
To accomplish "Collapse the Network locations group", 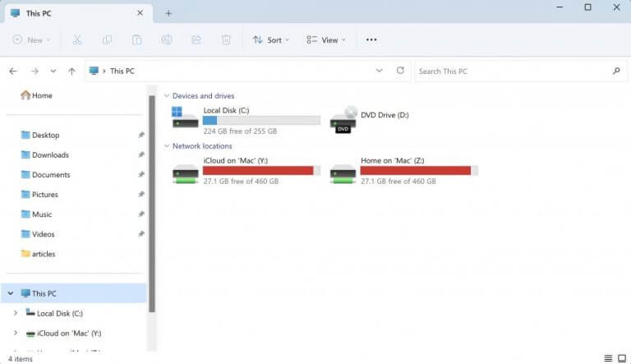I will pos(167,145).
